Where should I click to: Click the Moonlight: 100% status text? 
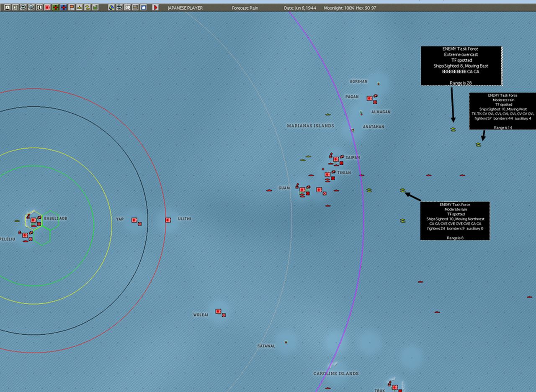(338, 8)
